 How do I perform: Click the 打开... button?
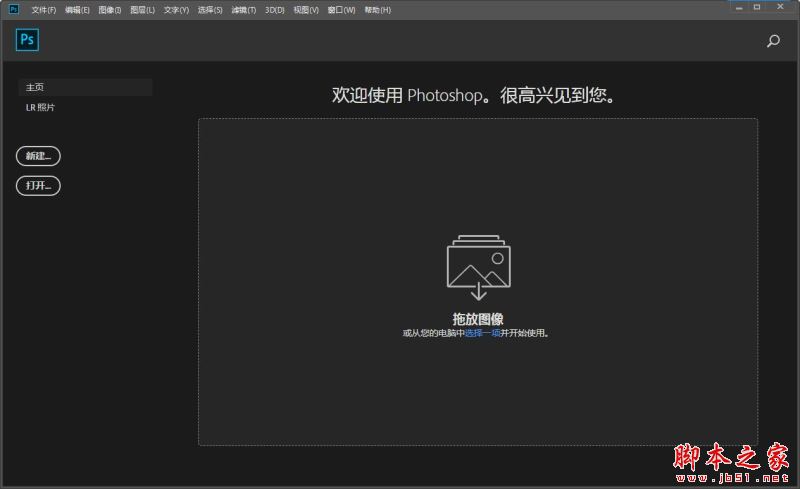tap(38, 185)
